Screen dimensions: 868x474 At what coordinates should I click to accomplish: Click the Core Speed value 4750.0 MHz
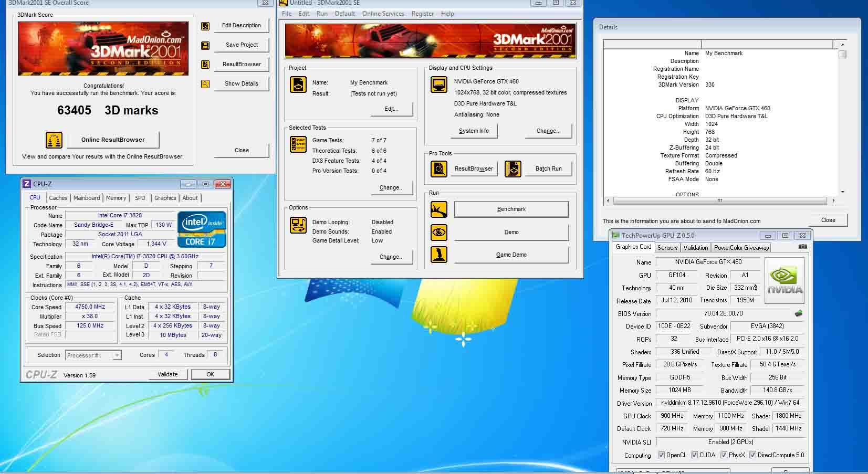click(90, 307)
